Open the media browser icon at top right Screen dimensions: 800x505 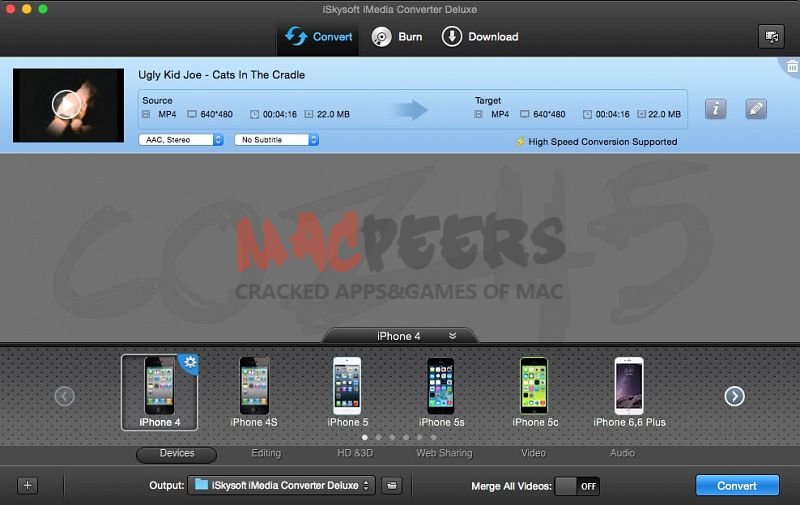[x=771, y=37]
